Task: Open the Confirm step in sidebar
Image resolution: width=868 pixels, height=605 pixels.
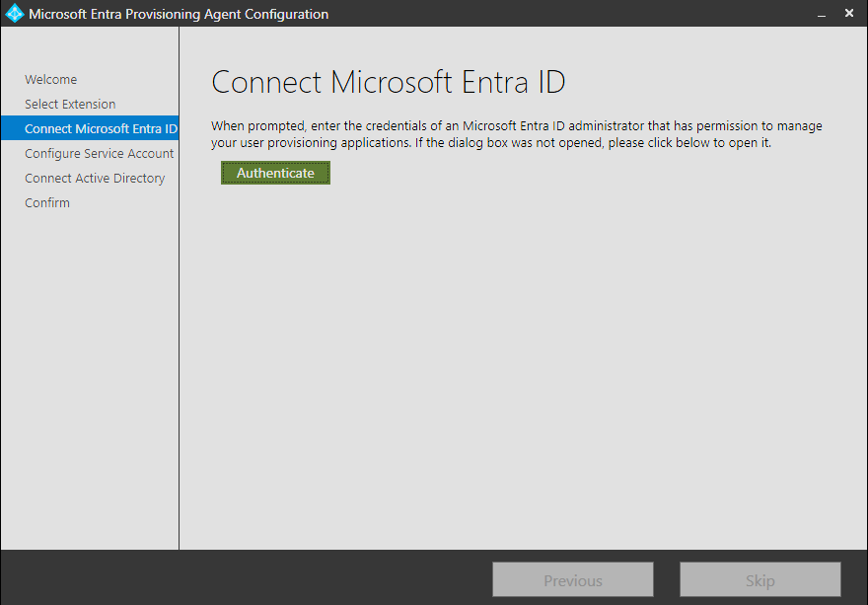Action: click(x=47, y=203)
